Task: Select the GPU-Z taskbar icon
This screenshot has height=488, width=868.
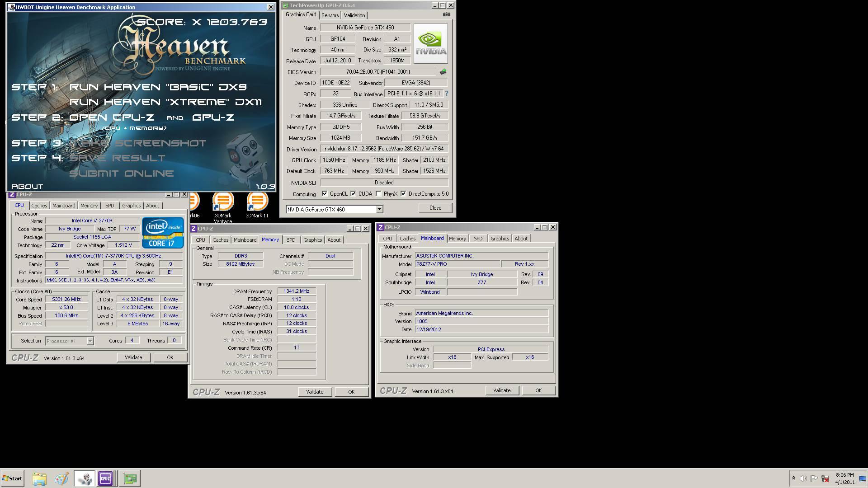Action: 130,479
